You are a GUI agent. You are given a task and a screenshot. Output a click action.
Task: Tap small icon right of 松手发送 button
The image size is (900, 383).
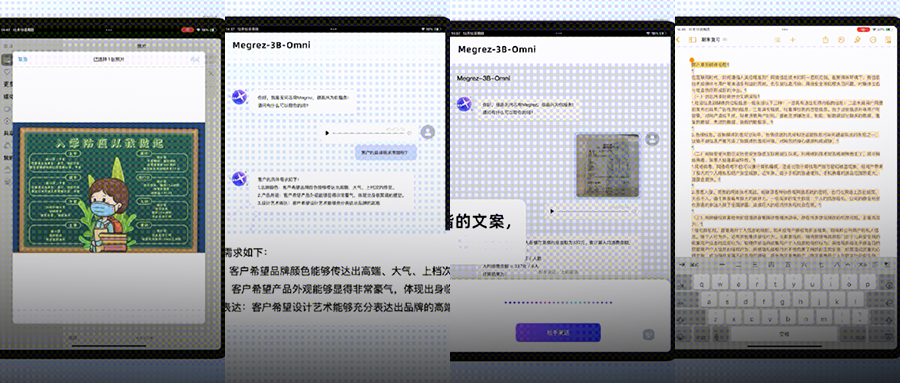[649, 333]
